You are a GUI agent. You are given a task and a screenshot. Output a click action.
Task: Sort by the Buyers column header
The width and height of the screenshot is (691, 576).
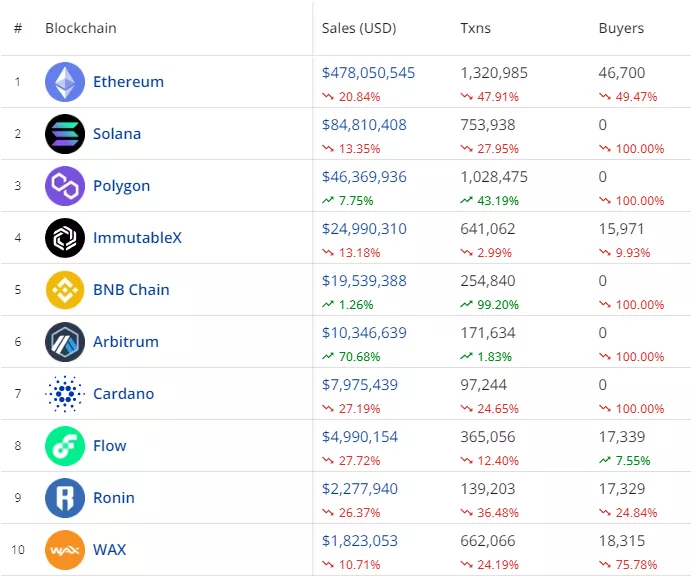(621, 28)
